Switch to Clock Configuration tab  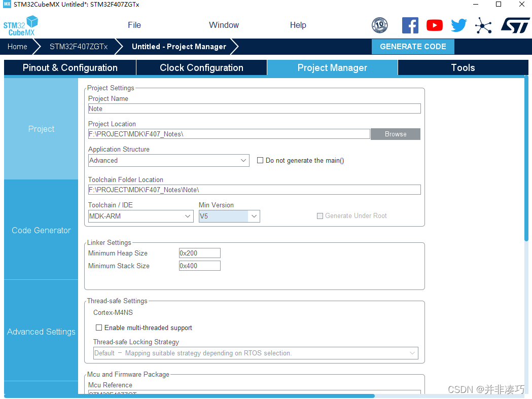pos(201,67)
